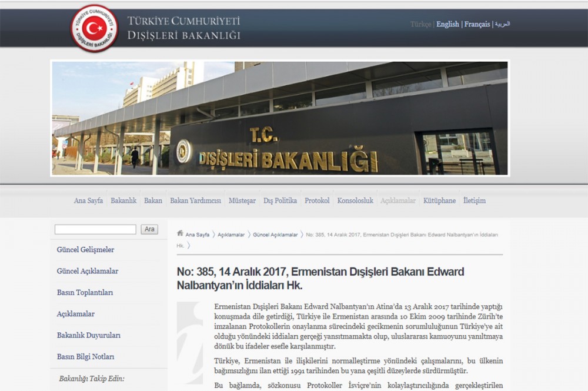This screenshot has height=391, width=588.
Task: Select the Türkçe language link
Action: pyautogui.click(x=421, y=24)
